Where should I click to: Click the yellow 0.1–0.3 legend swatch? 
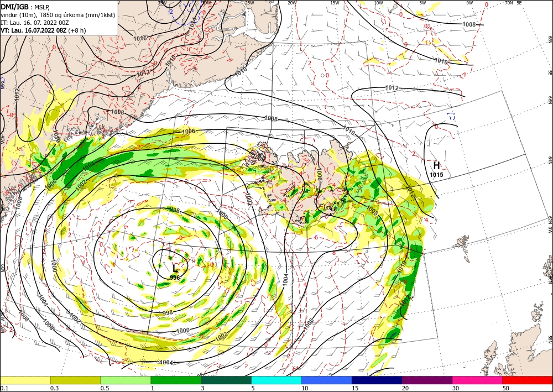coord(25,380)
